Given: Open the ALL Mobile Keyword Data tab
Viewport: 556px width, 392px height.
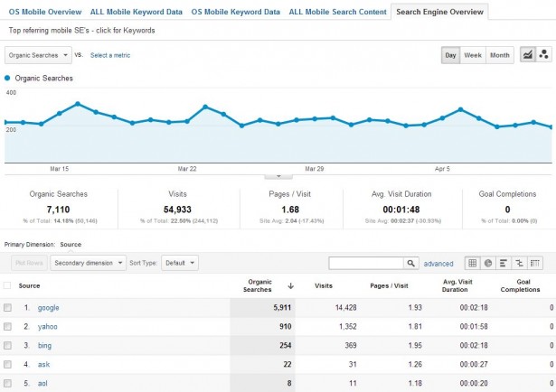Looking at the screenshot, I should (137, 12).
